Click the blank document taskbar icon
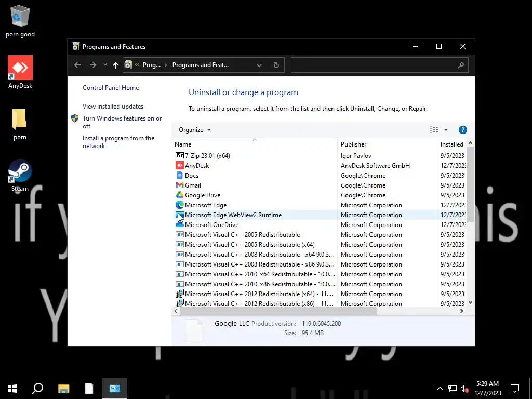 pyautogui.click(x=89, y=388)
